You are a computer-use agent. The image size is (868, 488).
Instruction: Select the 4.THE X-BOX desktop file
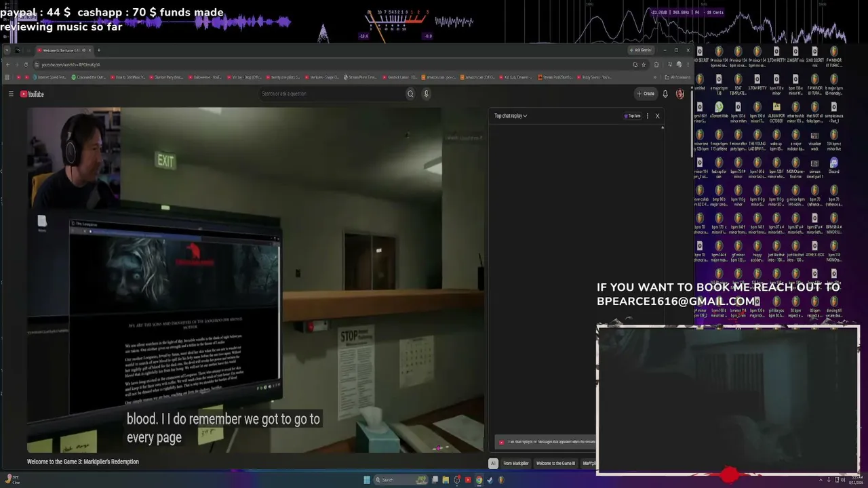coord(814,249)
